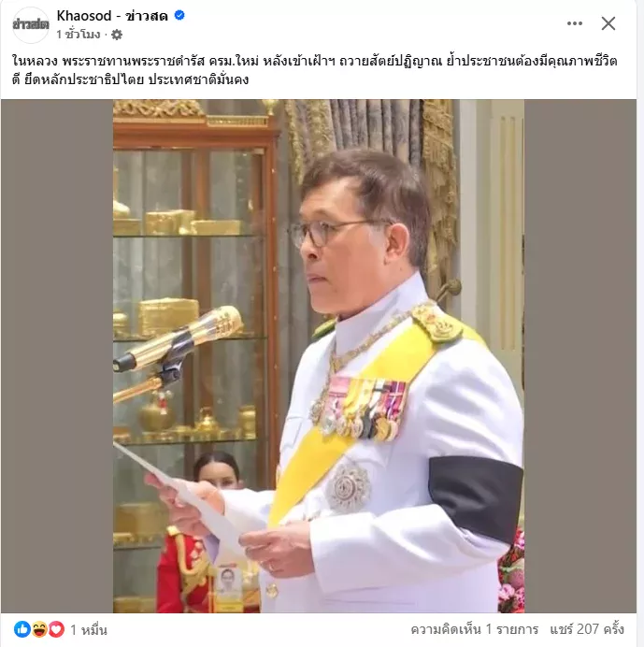The height and width of the screenshot is (647, 644).
Task: Open the Khaosod page avatar logo
Action: pyautogui.click(x=31, y=24)
